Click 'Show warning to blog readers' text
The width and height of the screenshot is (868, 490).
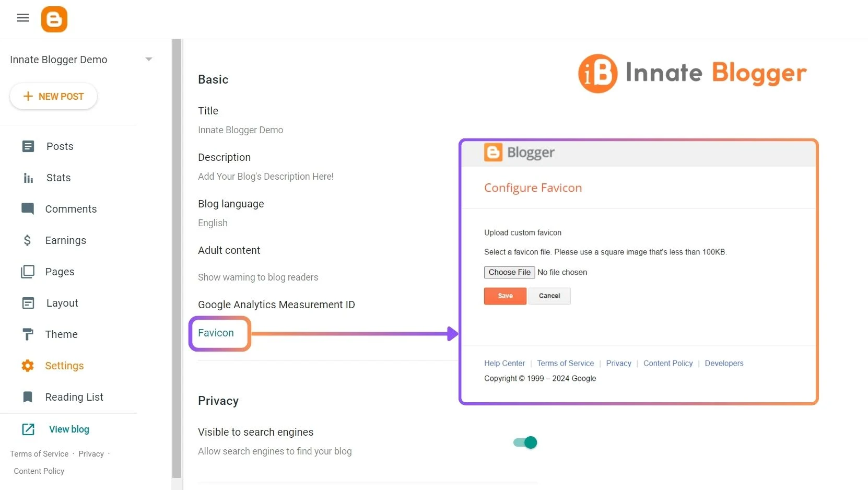258,277
